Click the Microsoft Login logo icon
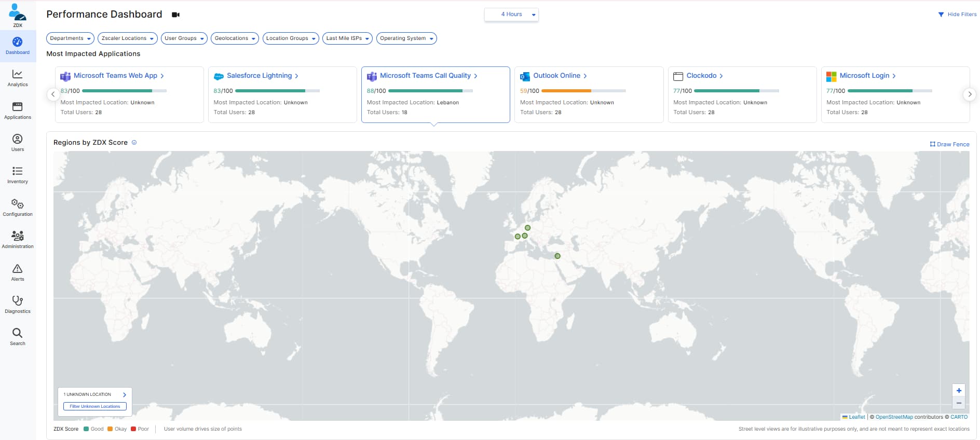This screenshot has height=440, width=980. click(x=831, y=76)
